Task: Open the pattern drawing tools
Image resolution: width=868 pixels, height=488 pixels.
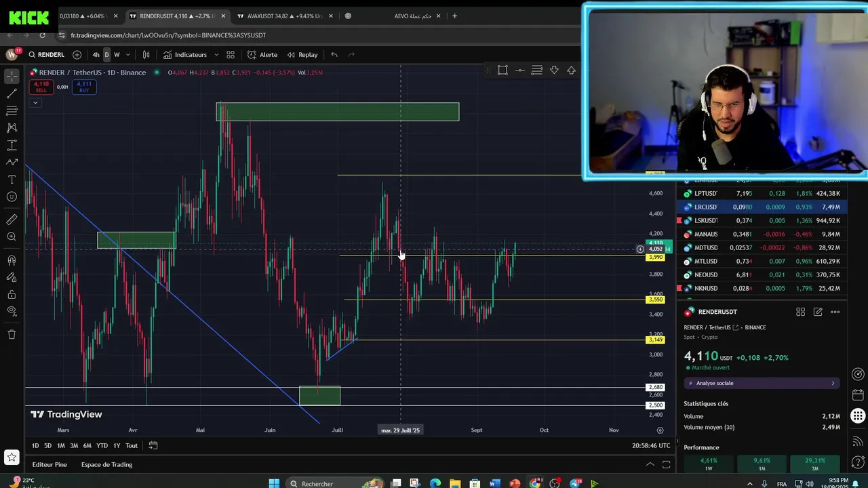Action: pos(12,127)
